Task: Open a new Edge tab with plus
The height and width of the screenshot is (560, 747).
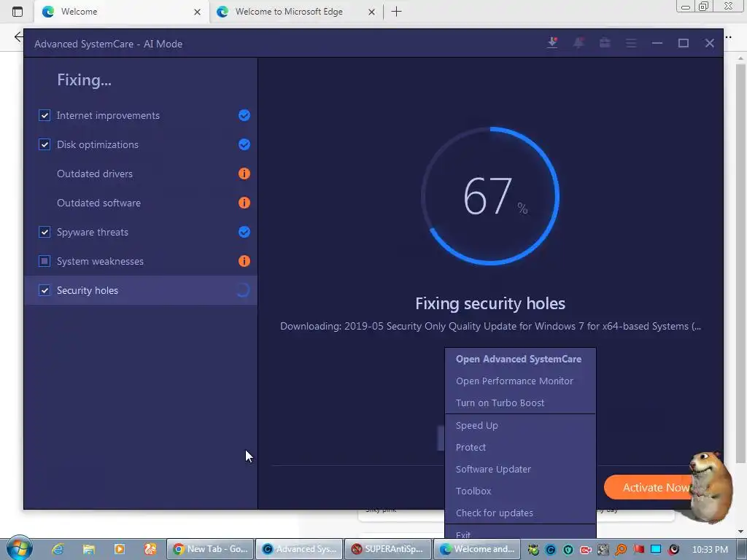Action: click(396, 12)
